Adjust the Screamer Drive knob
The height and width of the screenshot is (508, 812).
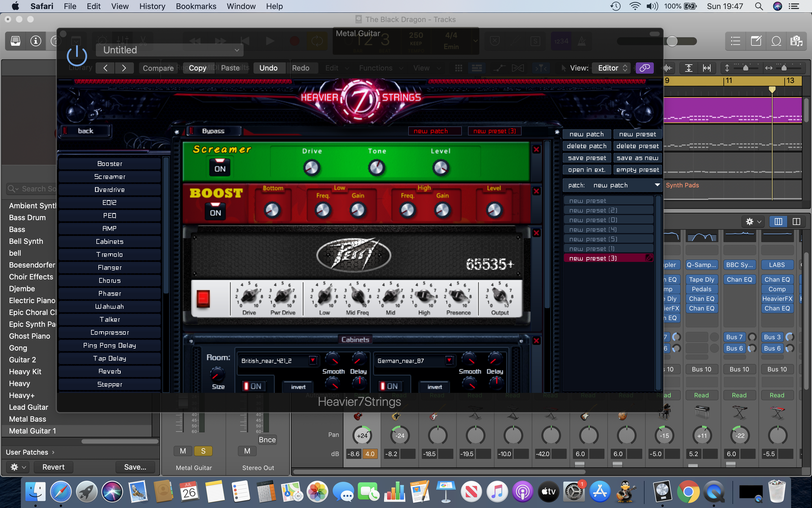click(x=312, y=168)
